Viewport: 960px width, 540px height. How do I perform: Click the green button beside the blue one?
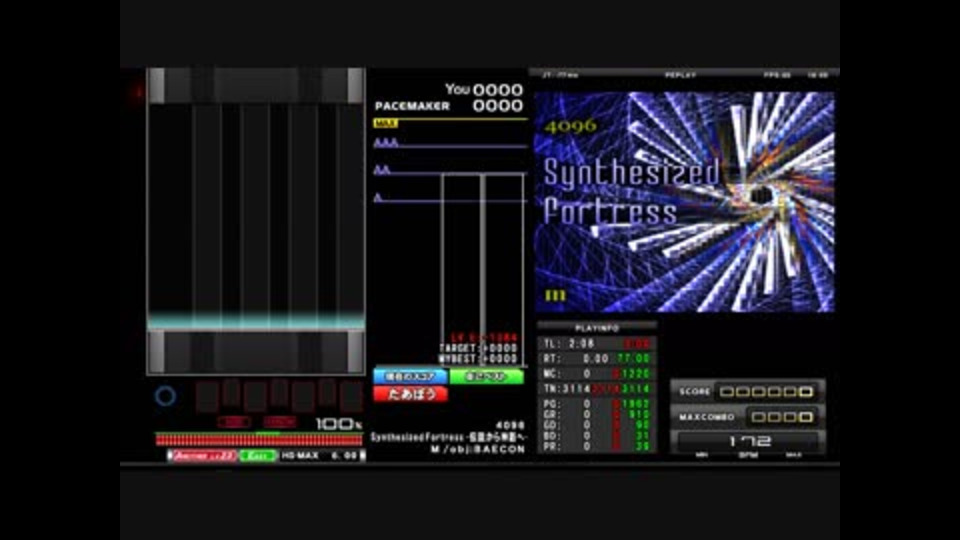(487, 377)
